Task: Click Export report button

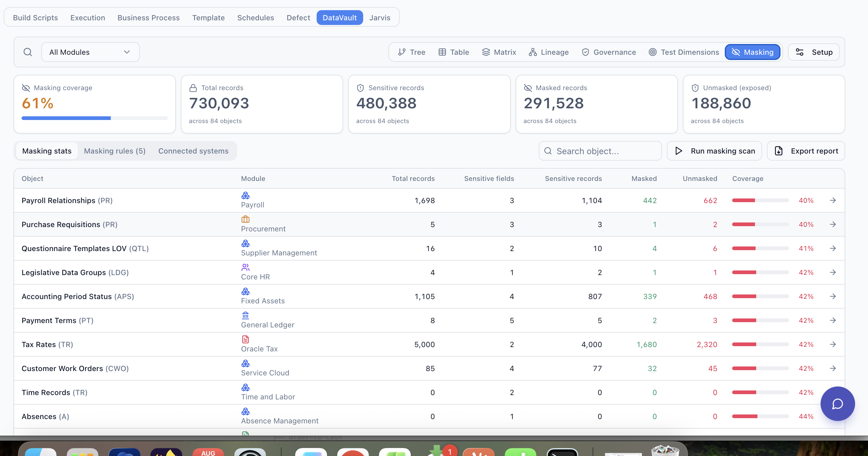Action: click(806, 151)
